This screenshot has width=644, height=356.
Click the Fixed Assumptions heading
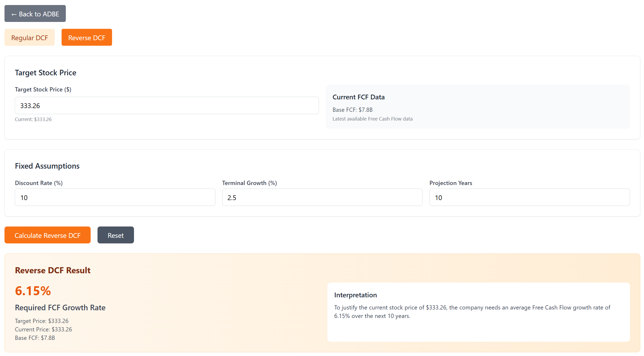pos(47,166)
